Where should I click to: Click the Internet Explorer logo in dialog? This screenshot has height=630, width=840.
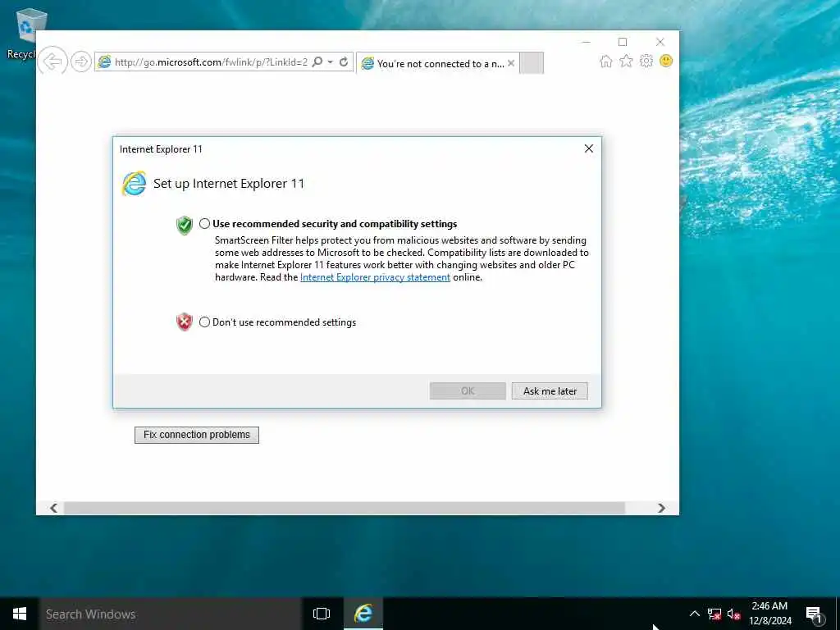click(134, 184)
